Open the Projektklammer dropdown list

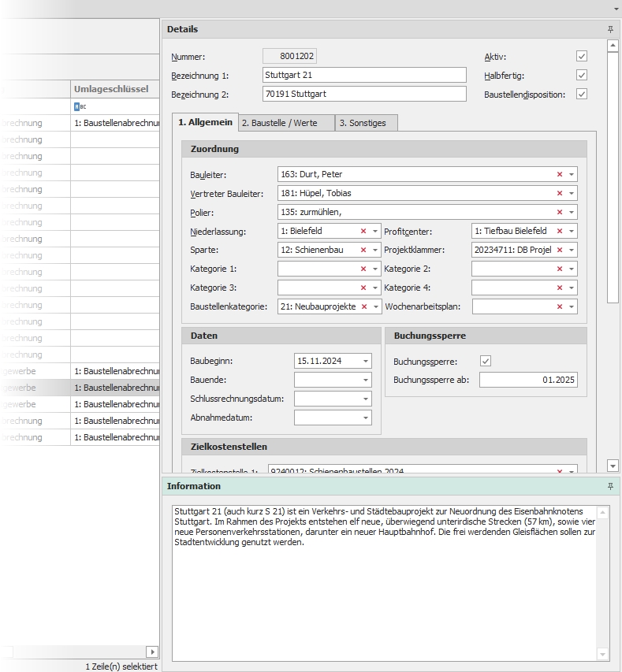click(572, 250)
